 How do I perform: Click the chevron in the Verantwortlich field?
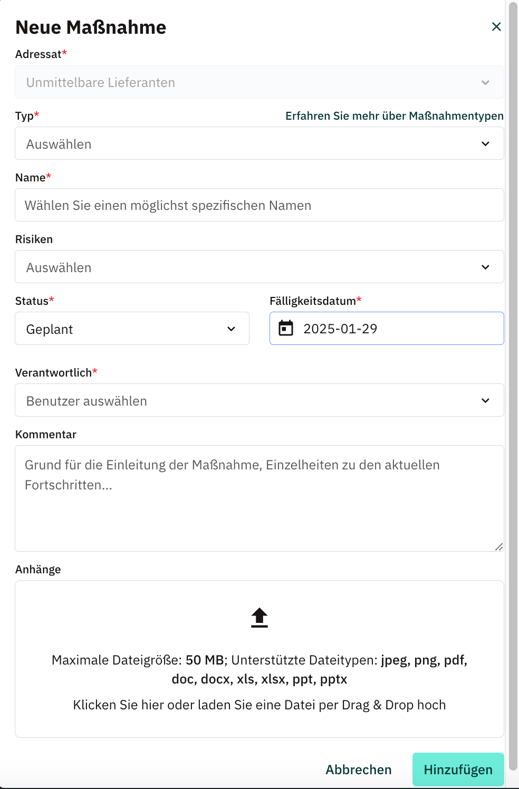(485, 401)
